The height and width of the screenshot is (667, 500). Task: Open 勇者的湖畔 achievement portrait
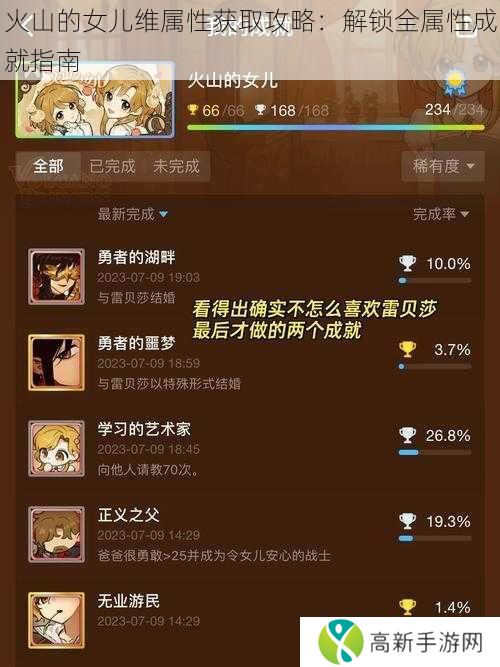(56, 276)
